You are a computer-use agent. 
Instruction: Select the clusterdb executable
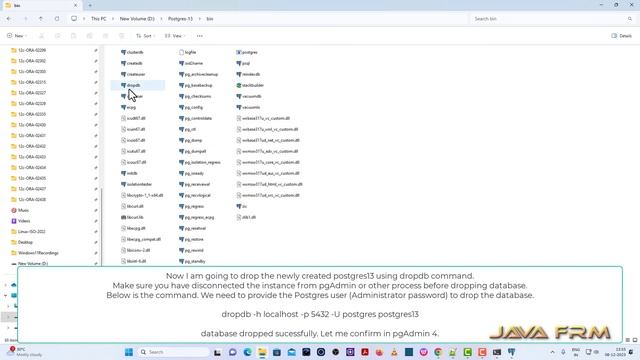[x=132, y=52]
